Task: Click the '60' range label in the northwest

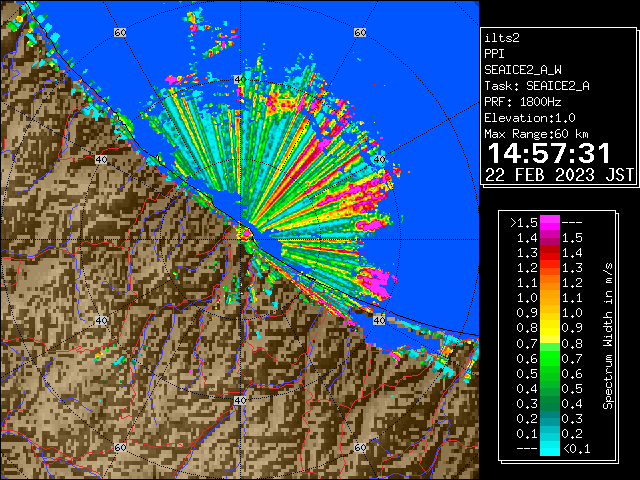Action: [x=120, y=32]
